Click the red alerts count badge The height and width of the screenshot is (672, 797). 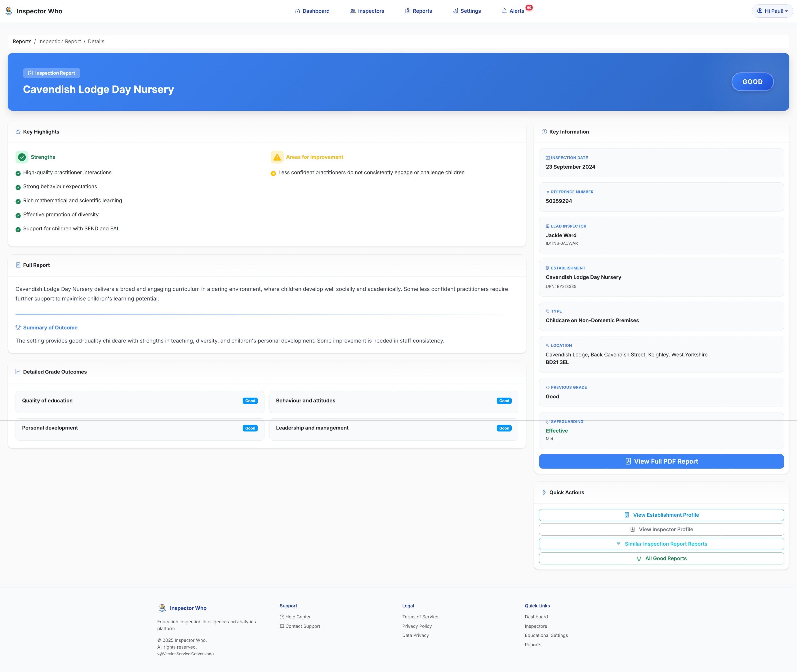click(529, 8)
